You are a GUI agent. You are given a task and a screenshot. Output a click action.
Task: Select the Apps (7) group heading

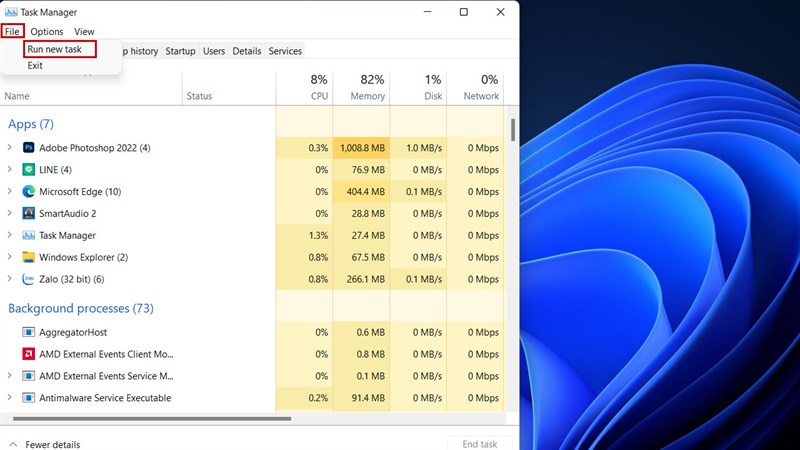[x=31, y=124]
